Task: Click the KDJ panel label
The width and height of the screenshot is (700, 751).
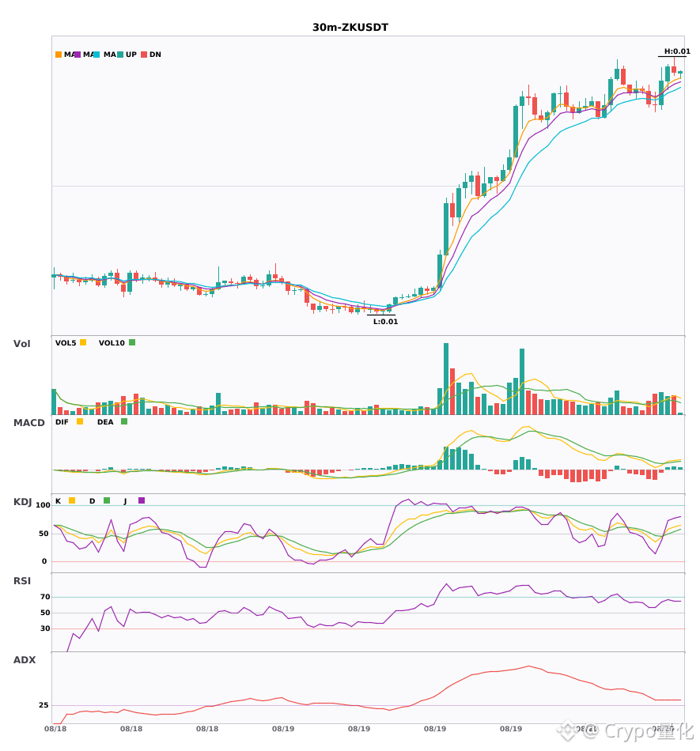Action: [22, 502]
